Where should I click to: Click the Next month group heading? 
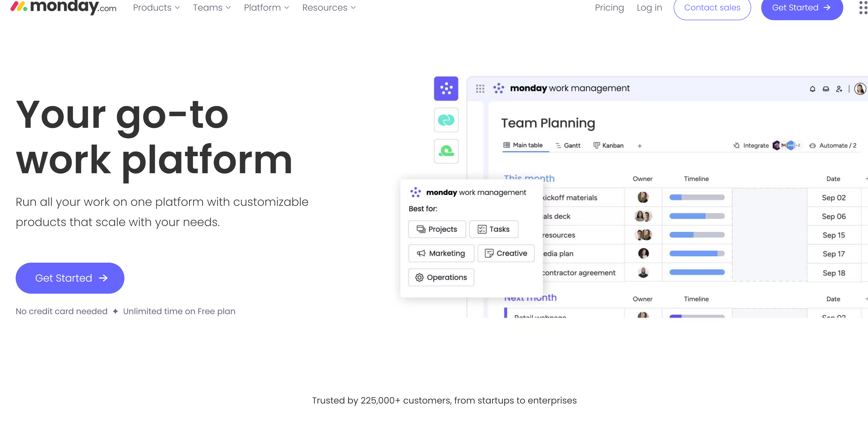(530, 298)
